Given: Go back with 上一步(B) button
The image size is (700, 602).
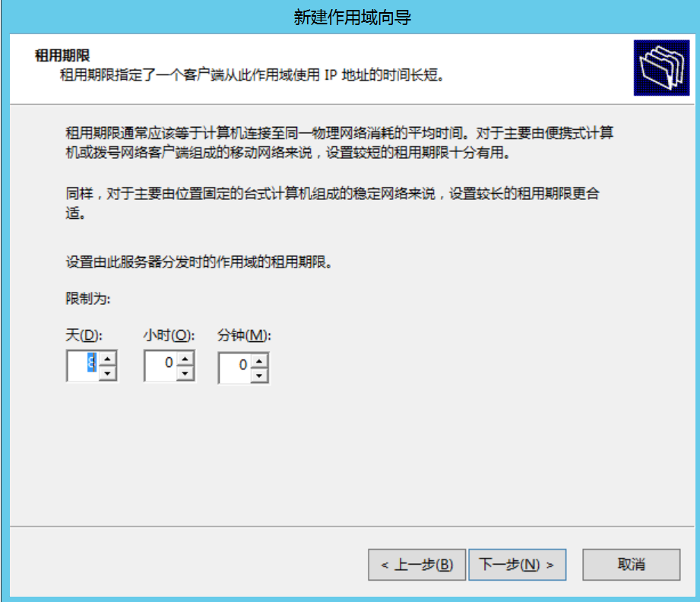Looking at the screenshot, I should 417,565.
